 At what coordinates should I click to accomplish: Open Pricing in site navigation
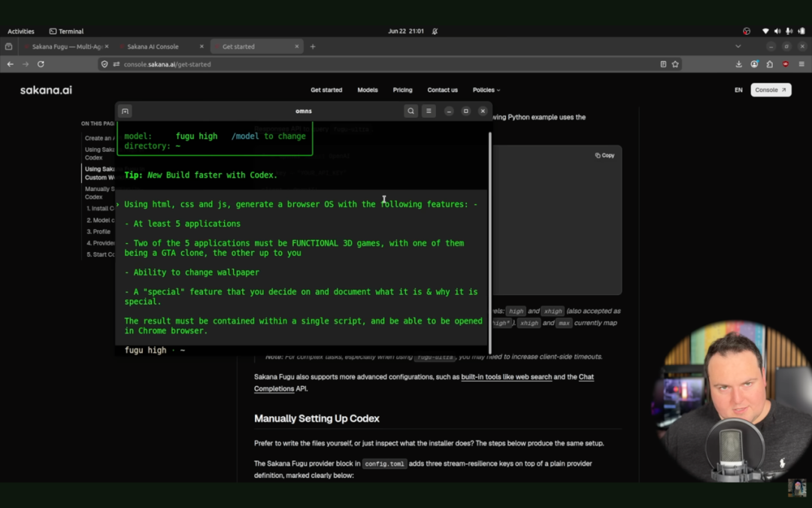(x=402, y=90)
